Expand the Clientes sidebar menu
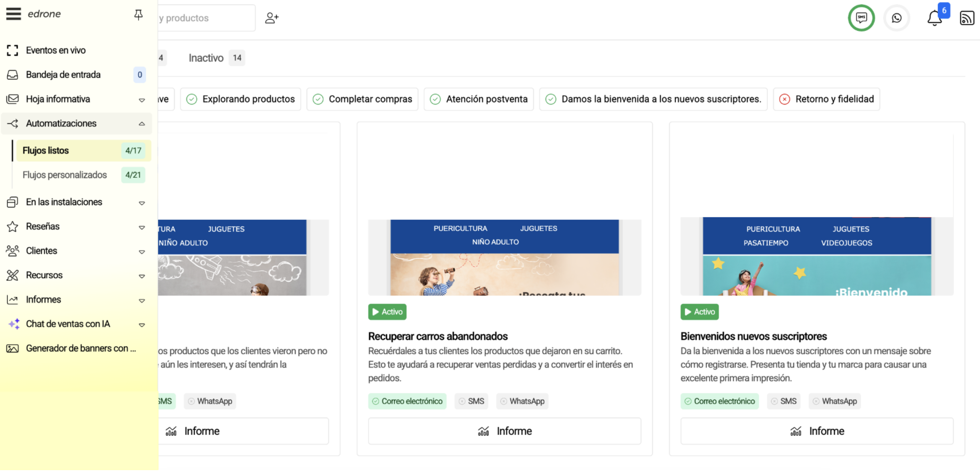The width and height of the screenshot is (980, 474). pyautogui.click(x=142, y=252)
